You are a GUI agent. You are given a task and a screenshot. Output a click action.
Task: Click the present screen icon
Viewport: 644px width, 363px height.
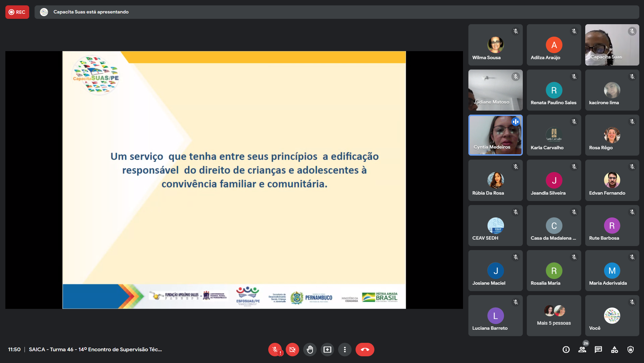[x=327, y=350]
